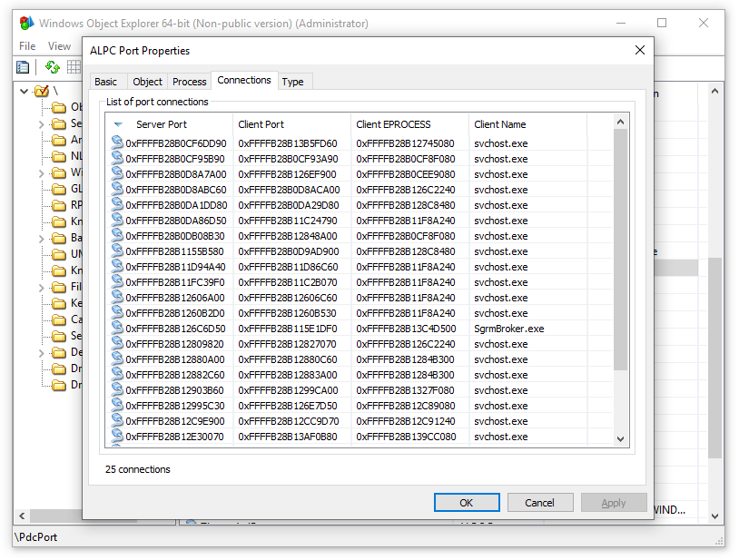This screenshot has height=560, width=739.
Task: Click port icon for 0xFFFFB28B0DA86D50 row
Action: click(x=117, y=220)
